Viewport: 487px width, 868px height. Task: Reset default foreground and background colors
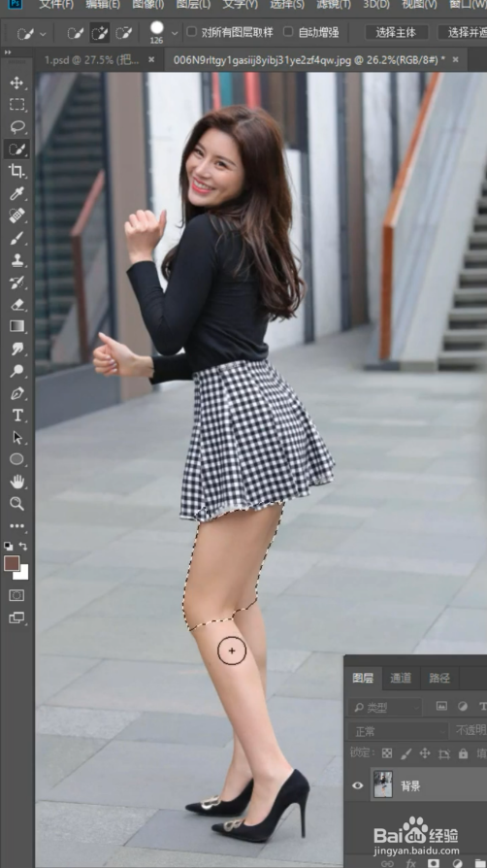point(9,545)
